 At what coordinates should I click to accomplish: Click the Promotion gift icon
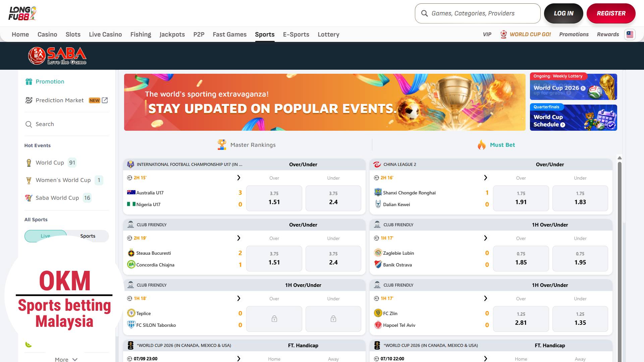click(x=29, y=81)
